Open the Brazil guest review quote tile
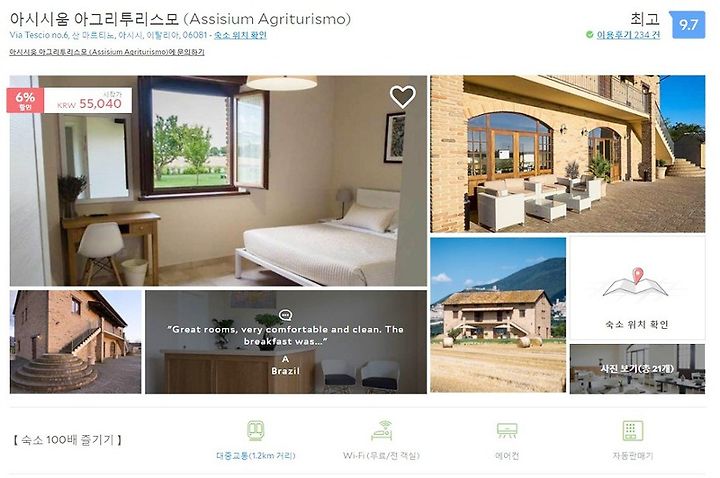720x478 pixels. click(x=286, y=342)
